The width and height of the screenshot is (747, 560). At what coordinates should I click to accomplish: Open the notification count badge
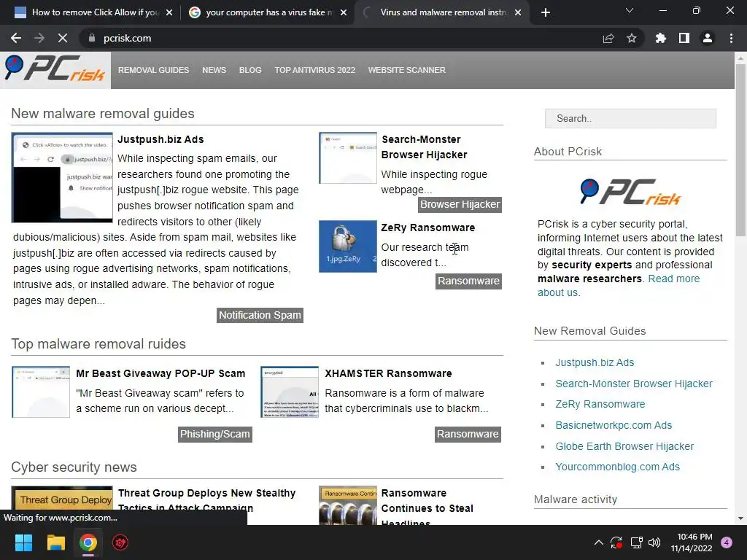(727, 542)
